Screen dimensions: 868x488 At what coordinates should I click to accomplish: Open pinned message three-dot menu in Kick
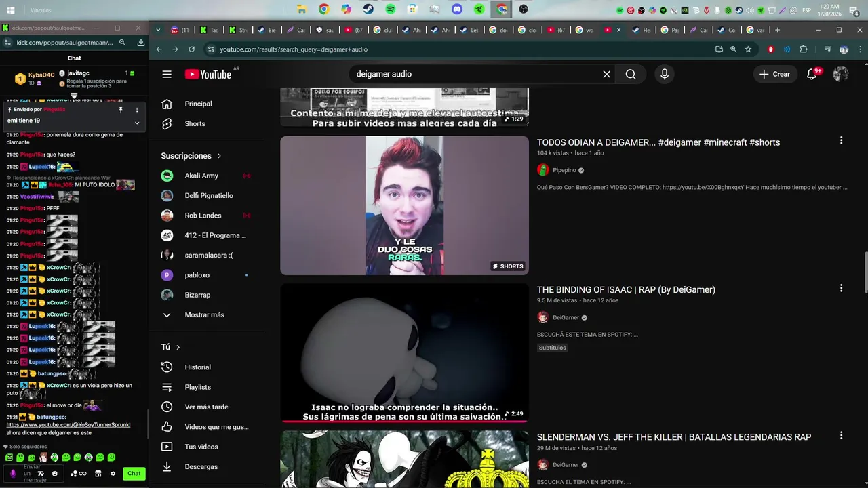[137, 110]
